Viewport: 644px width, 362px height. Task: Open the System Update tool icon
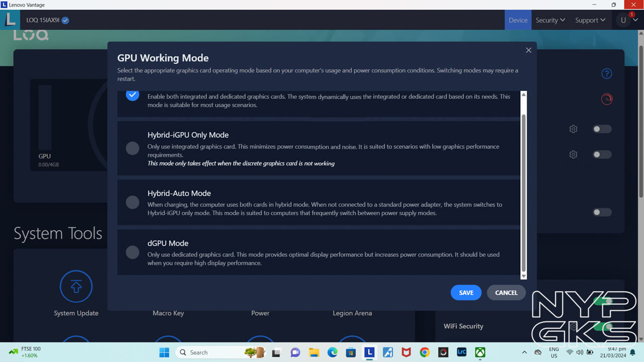76,287
